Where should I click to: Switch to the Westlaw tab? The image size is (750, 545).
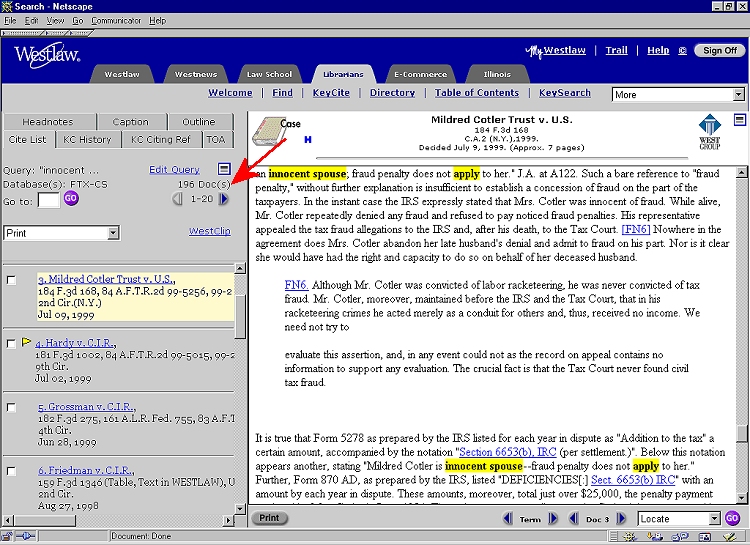coord(122,74)
